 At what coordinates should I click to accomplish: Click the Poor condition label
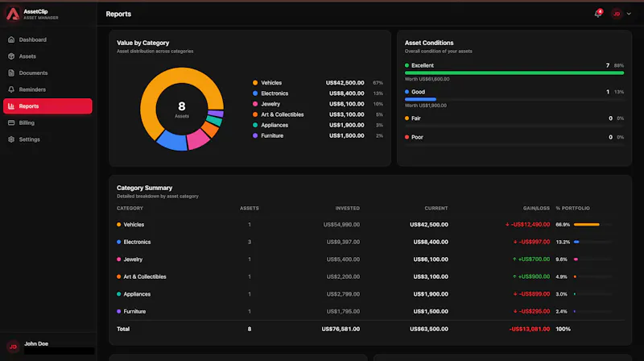(417, 137)
